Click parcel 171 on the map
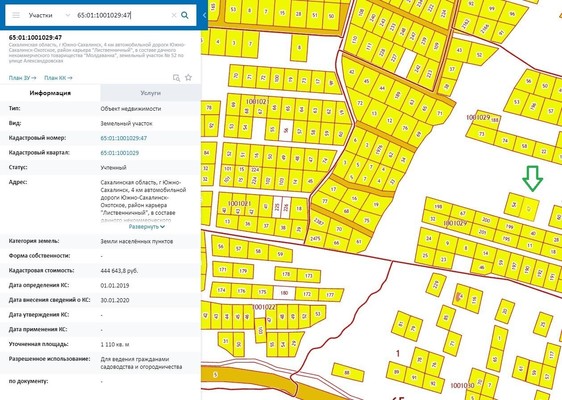 [x=223, y=269]
